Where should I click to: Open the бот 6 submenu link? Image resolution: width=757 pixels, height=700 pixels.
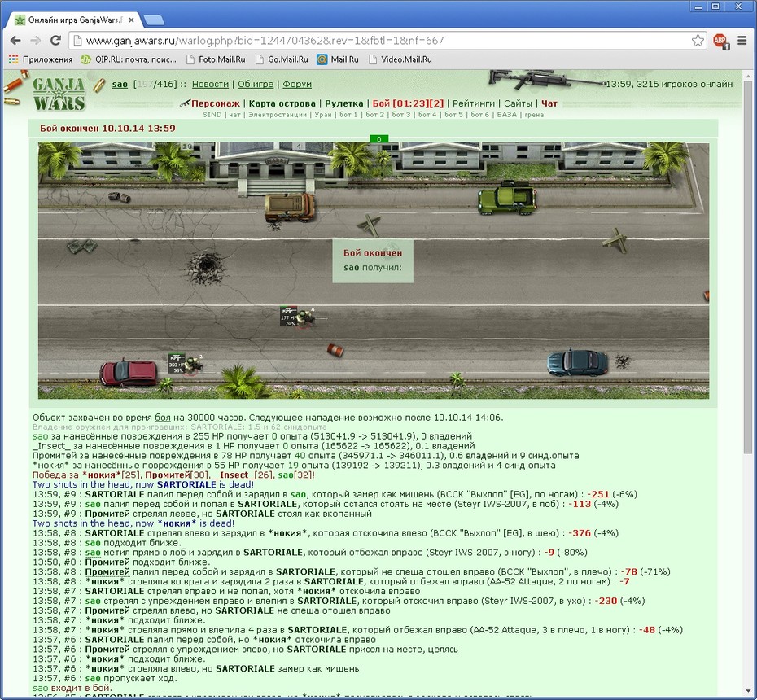pyautogui.click(x=479, y=115)
